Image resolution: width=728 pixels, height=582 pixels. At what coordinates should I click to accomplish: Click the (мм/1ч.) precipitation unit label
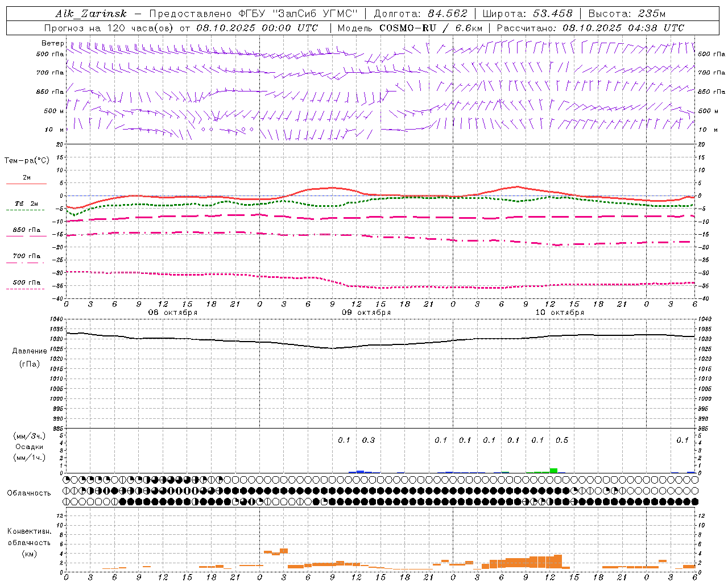tap(30, 458)
